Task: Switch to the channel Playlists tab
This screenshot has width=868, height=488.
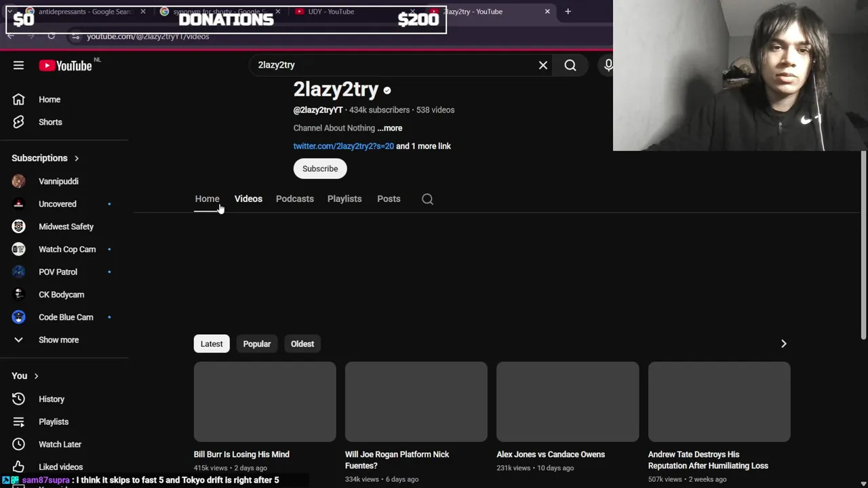Action: (344, 199)
